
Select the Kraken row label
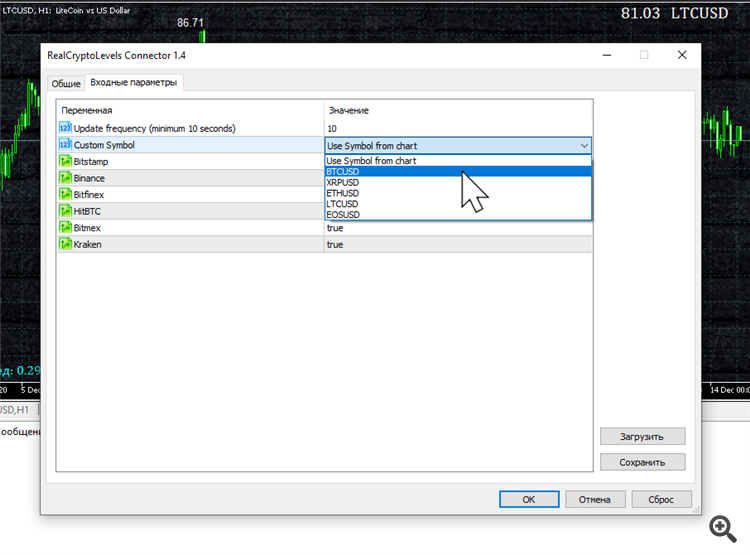88,244
